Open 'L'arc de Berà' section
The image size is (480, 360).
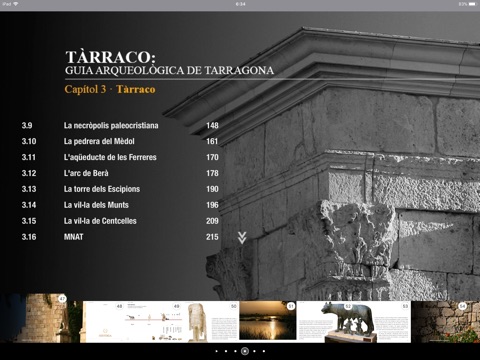86,173
